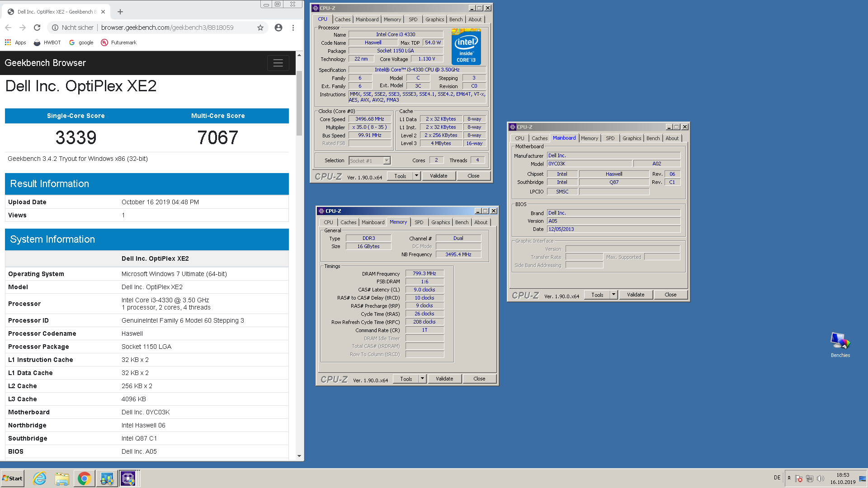The width and height of the screenshot is (868, 488).
Task: Switch to CPU-Z in taskbar
Action: point(128,479)
